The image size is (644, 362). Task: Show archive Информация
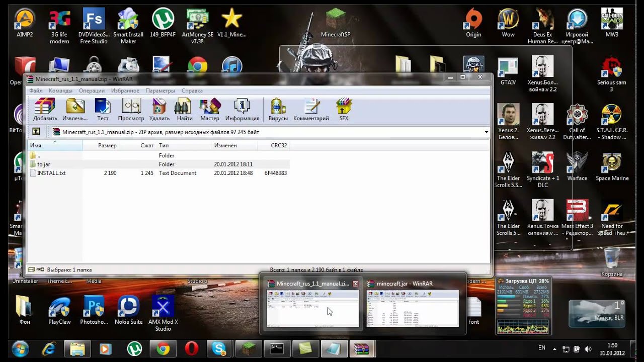pyautogui.click(x=242, y=109)
